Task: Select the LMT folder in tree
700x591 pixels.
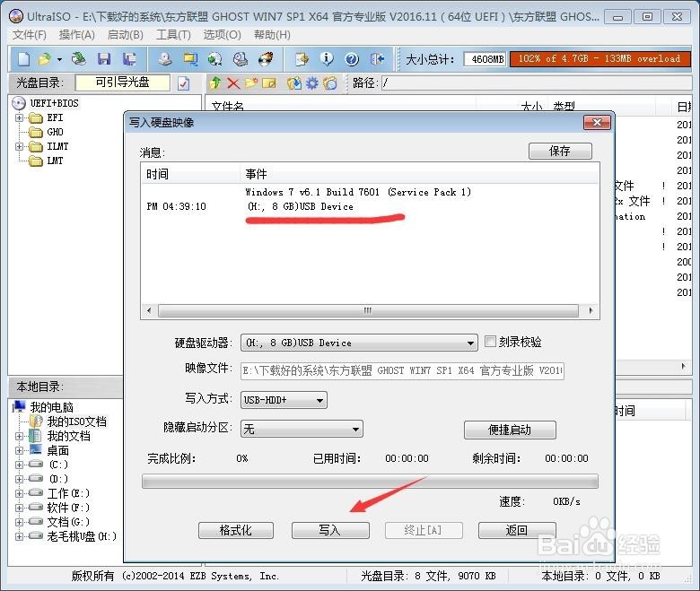Action: point(55,161)
